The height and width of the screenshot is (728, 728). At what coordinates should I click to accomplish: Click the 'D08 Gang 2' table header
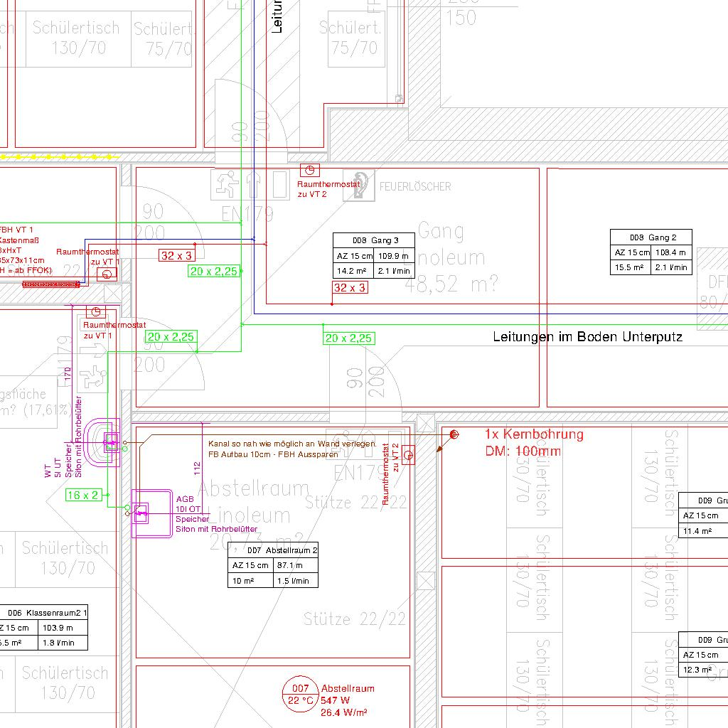(x=651, y=237)
